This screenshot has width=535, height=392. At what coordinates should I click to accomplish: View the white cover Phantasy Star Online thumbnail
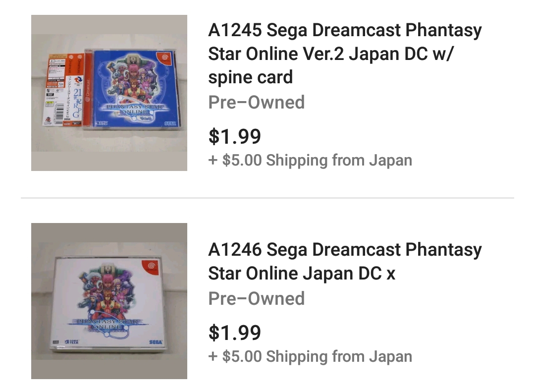click(109, 301)
